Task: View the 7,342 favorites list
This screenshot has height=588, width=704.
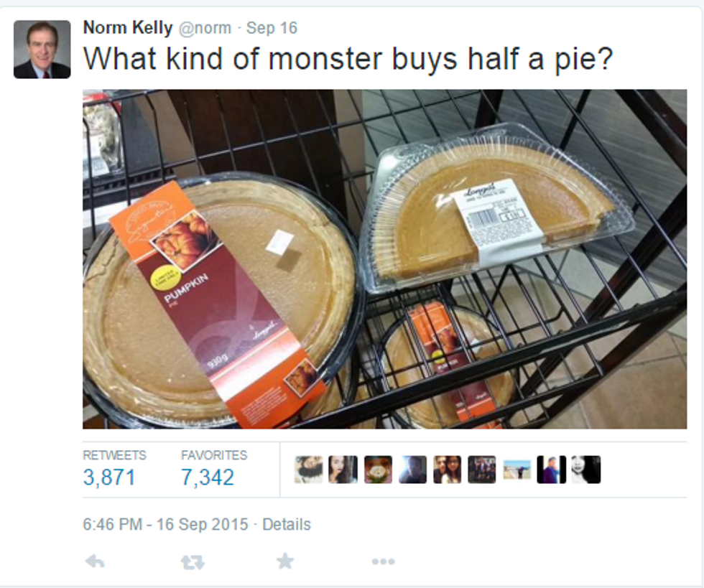Action: coord(208,477)
